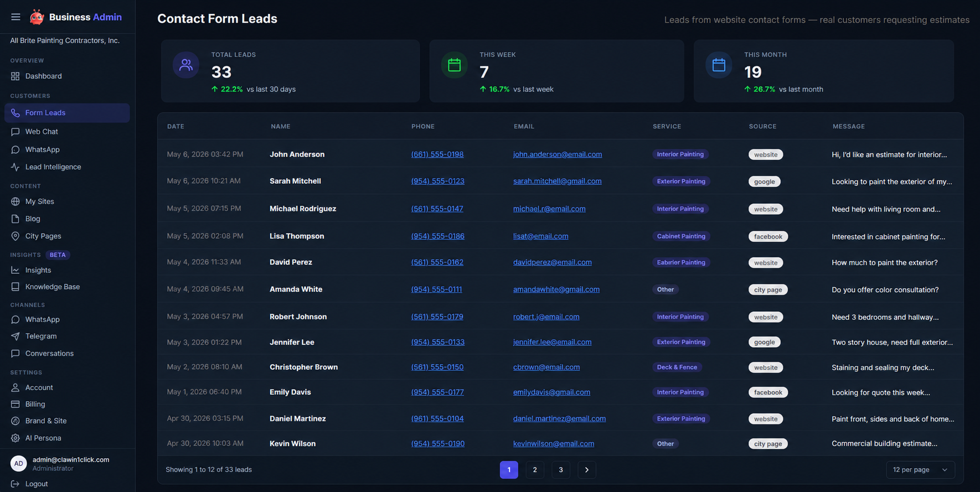Click the NAME column header
The height and width of the screenshot is (492, 980).
(x=280, y=127)
